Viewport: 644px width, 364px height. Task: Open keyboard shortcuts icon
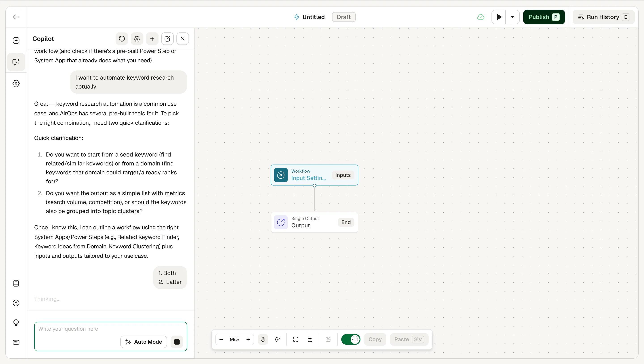point(16,342)
